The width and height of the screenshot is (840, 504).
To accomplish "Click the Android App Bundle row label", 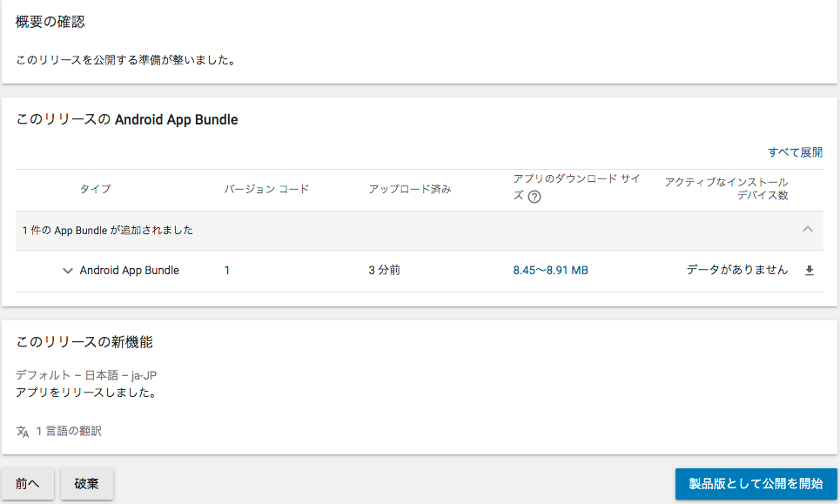I will point(130,271).
